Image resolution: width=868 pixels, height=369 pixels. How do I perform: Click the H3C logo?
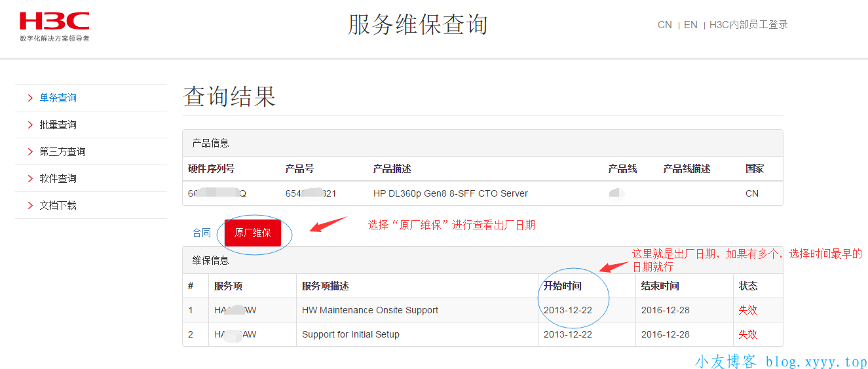point(54,26)
